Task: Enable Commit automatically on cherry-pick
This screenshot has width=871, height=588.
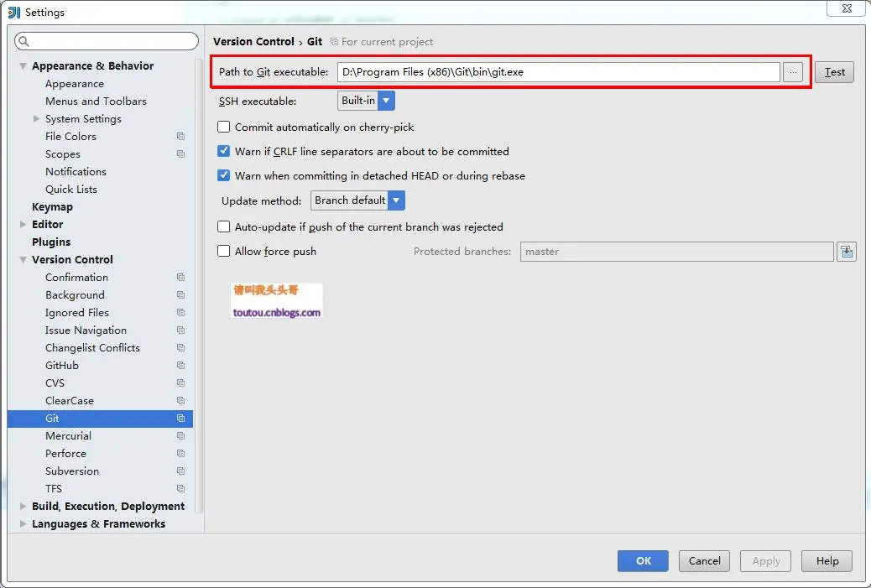Action: click(x=223, y=127)
